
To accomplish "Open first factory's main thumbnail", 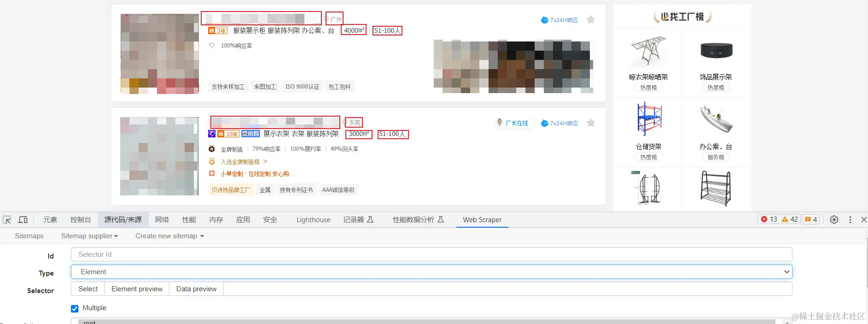I will 160,53.
